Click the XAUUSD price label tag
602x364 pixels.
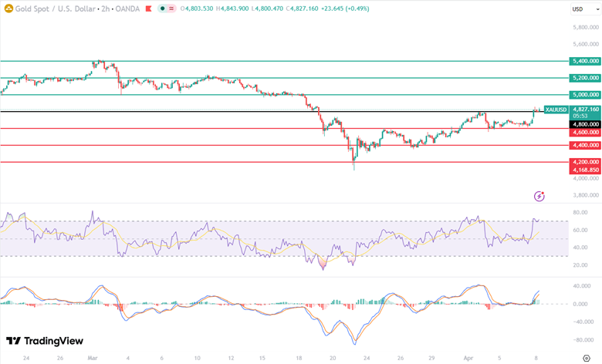556,110
